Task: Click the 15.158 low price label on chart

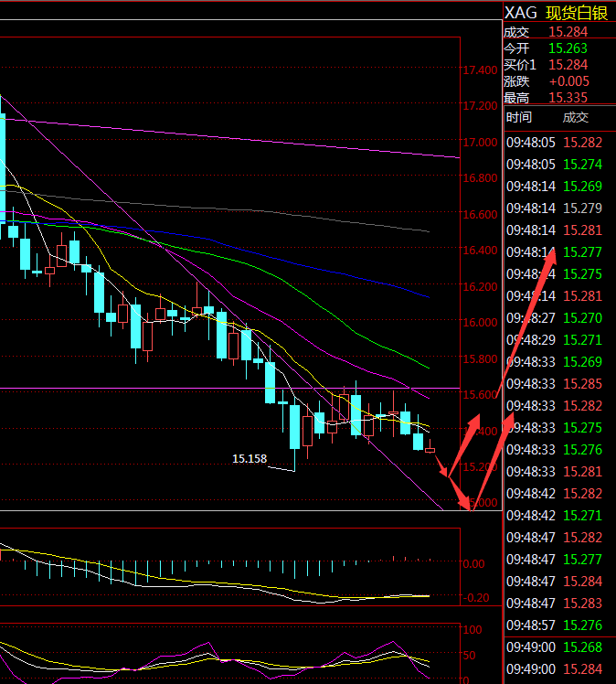Action: pos(250,458)
